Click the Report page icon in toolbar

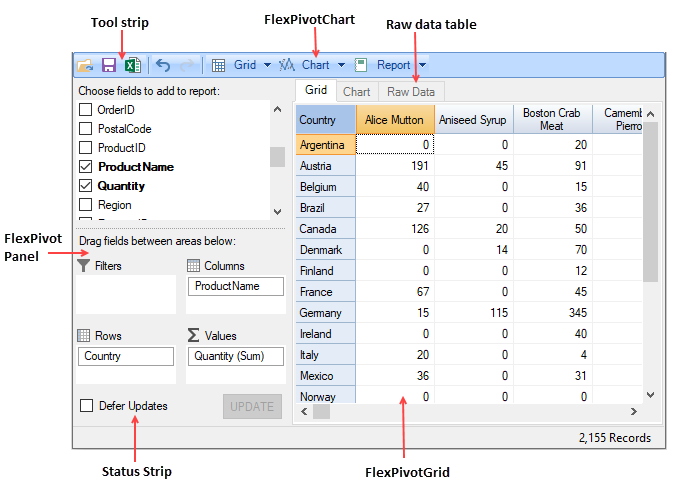[361, 65]
